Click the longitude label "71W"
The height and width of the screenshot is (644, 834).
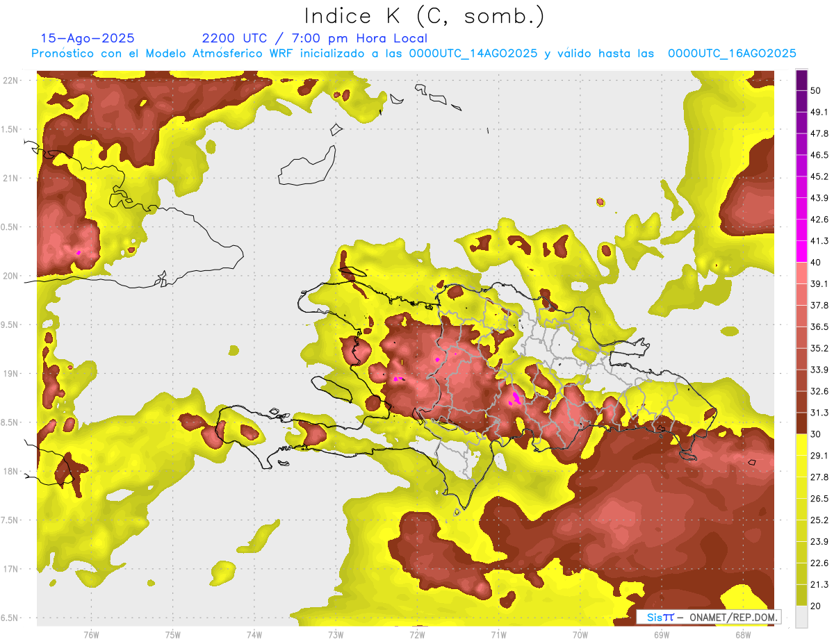498,634
